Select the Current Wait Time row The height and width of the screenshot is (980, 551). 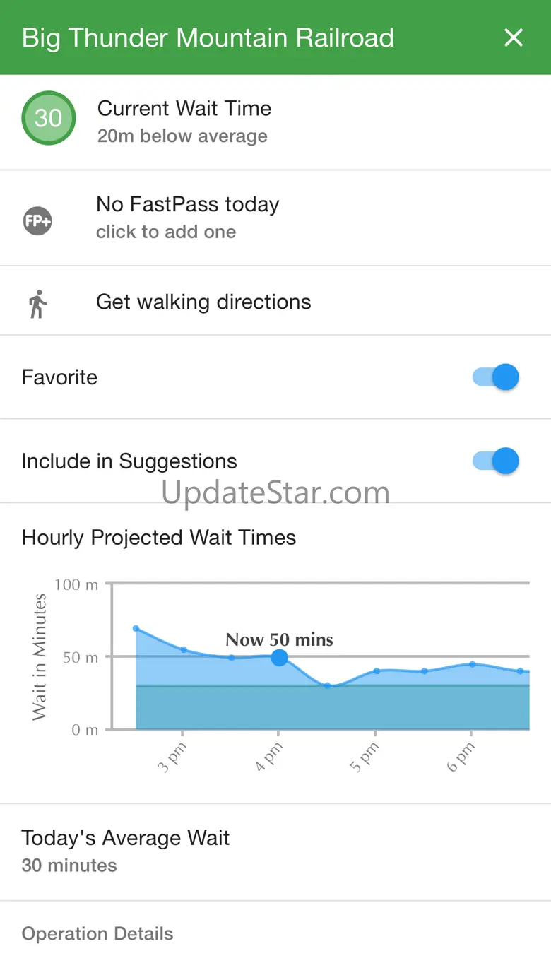pos(275,122)
